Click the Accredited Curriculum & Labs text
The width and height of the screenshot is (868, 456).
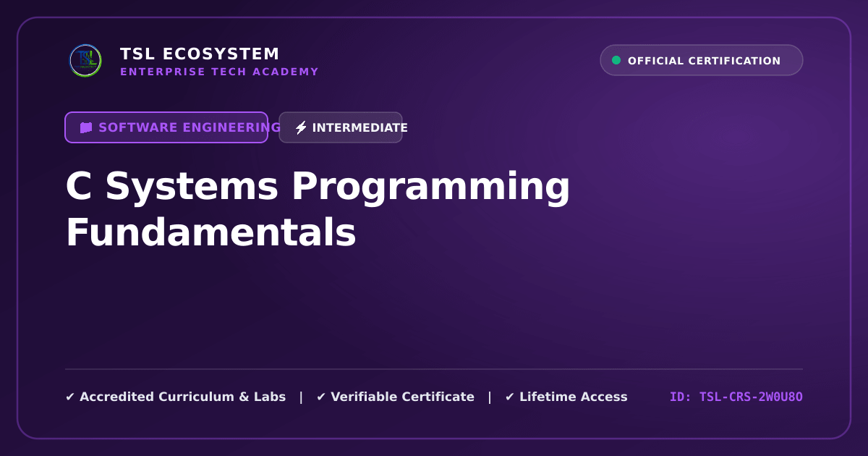[182, 397]
